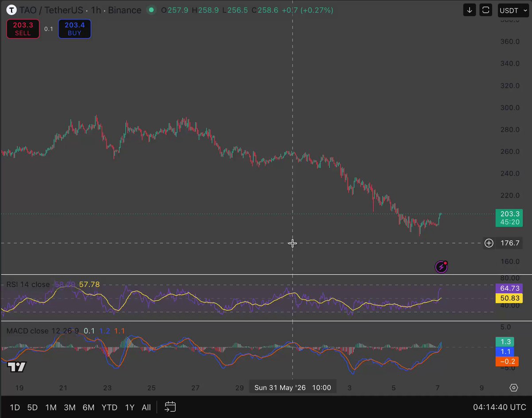Open chart settings gear icon
The height and width of the screenshot is (418, 532).
[513, 388]
